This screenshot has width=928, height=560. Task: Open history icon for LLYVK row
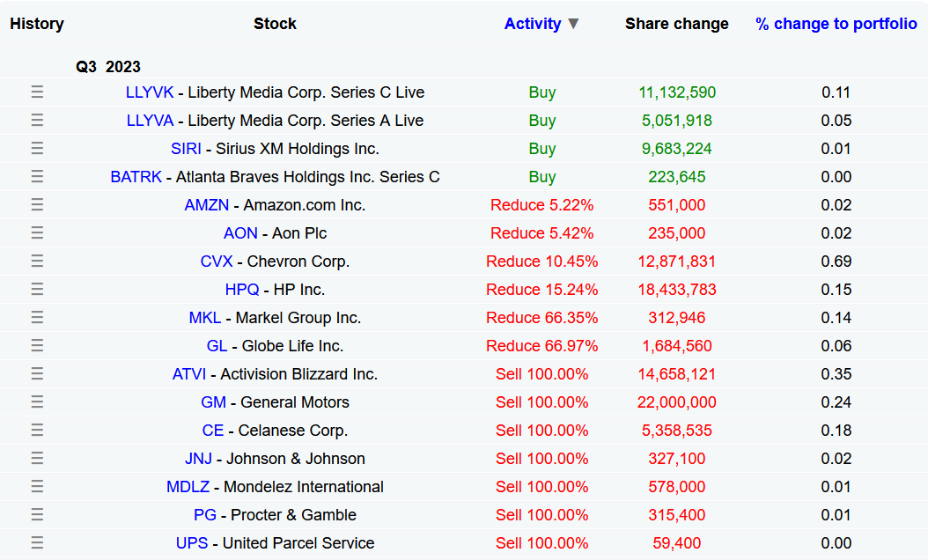[x=37, y=92]
